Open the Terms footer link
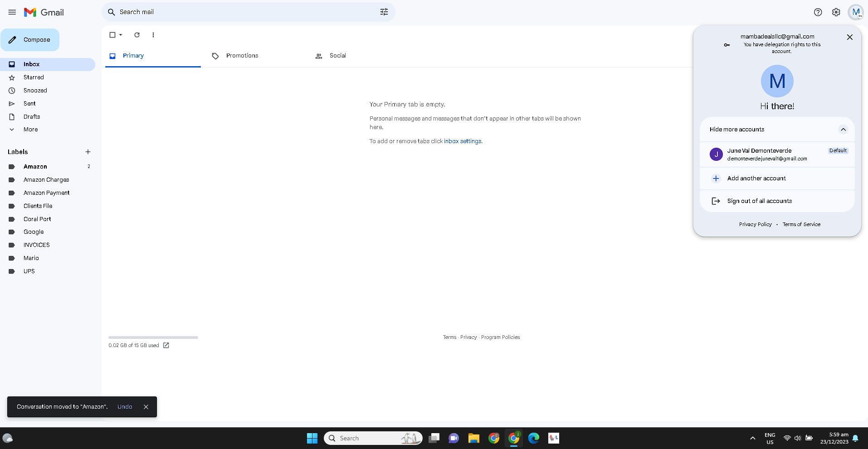 [x=450, y=337]
